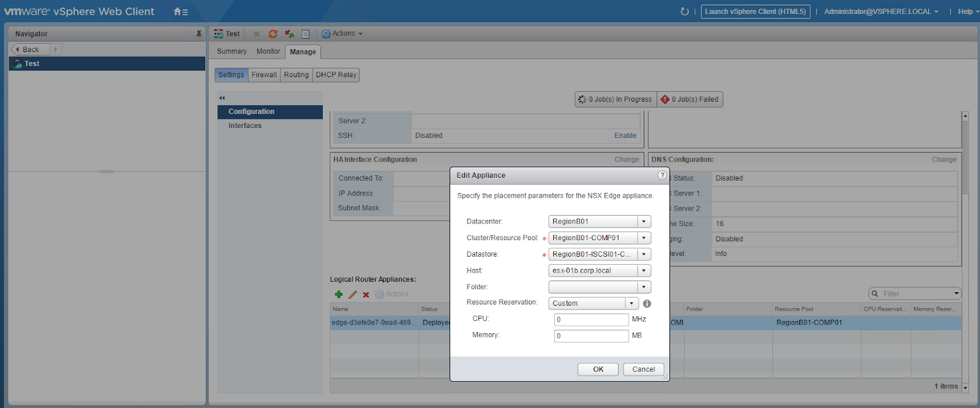Screen dimensions: 980x408
Task: Click the Resource Reservation info icon
Action: 647,303
